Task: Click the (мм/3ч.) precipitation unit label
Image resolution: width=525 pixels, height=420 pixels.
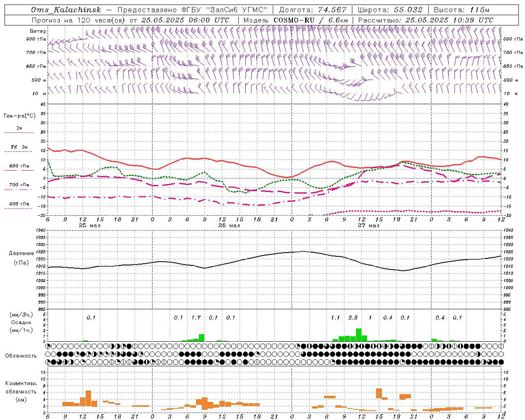Action: [21, 315]
